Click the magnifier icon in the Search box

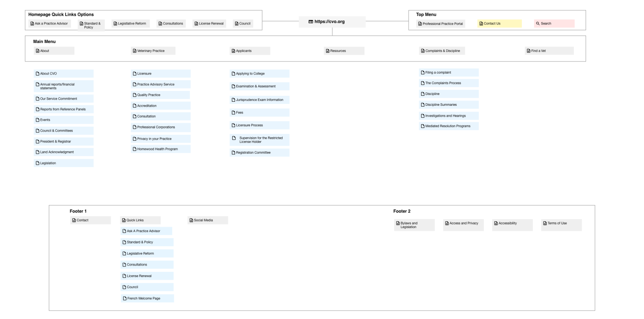point(538,24)
